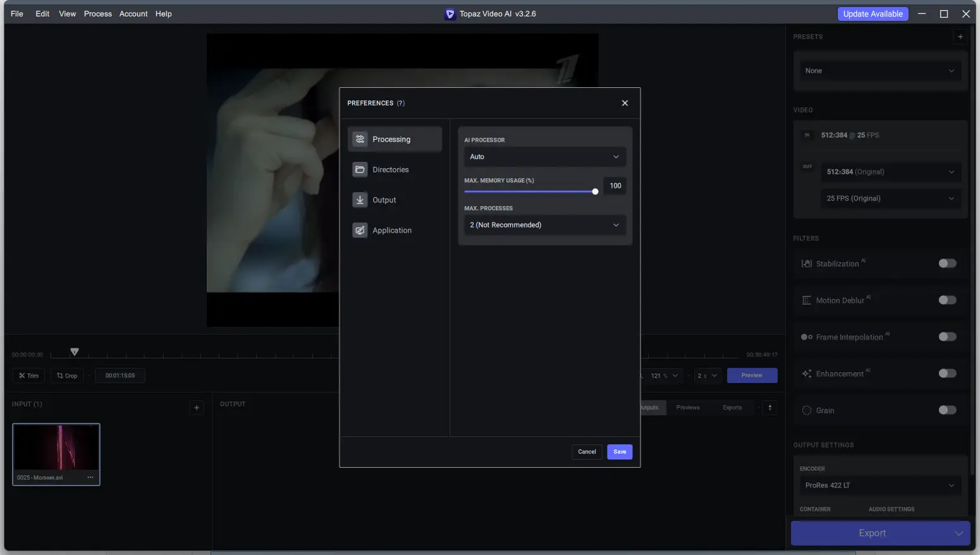Open the View menu
Viewport: 980px width, 555px height.
(68, 14)
